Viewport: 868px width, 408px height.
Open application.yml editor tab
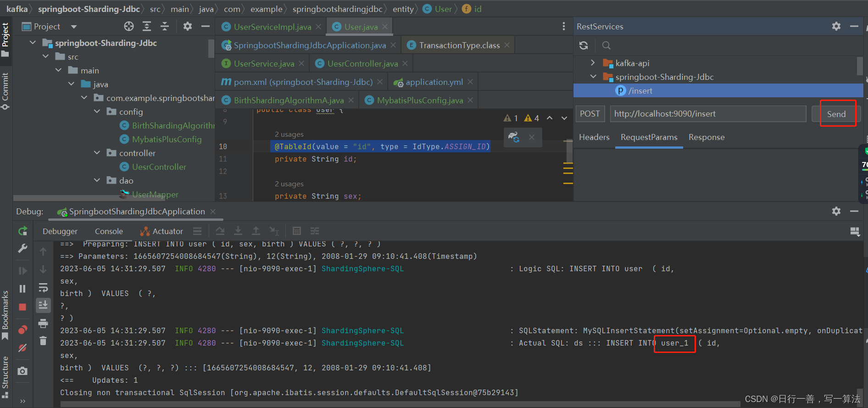coord(434,82)
